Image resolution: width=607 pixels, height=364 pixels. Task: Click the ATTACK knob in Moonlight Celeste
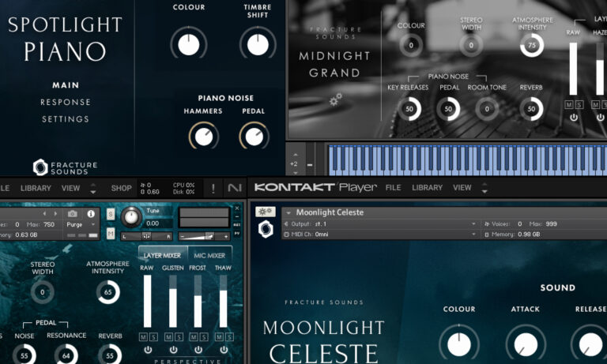526,343
